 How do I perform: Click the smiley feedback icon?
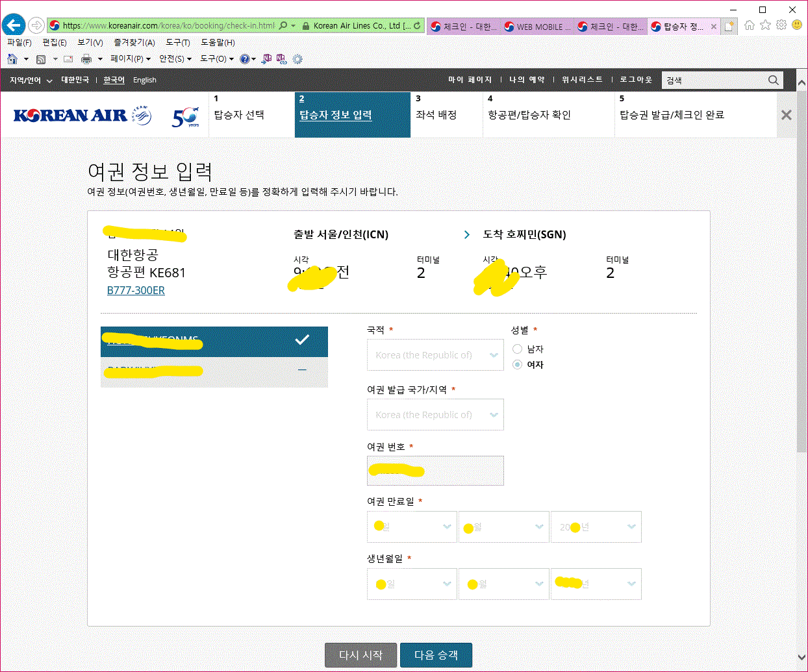point(797,25)
